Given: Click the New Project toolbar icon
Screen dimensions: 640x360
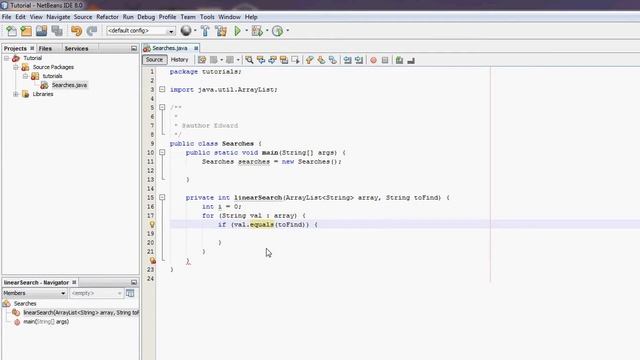Looking at the screenshot, I should (26, 31).
